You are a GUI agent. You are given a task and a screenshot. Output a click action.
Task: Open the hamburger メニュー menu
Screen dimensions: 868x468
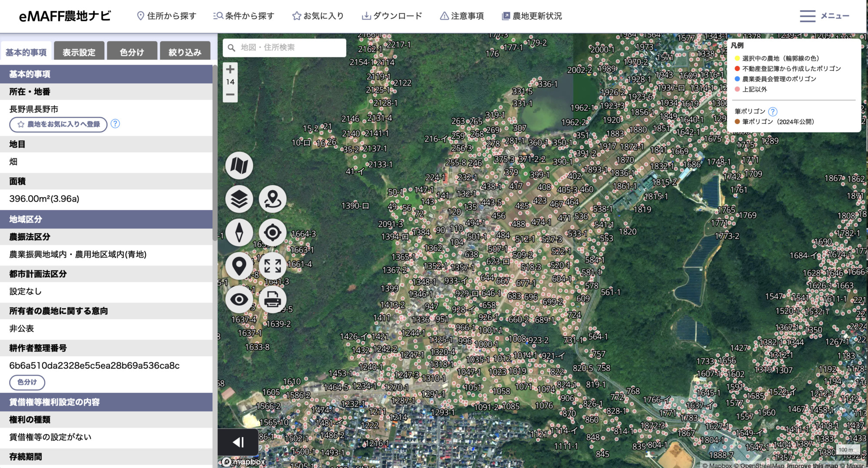(824, 16)
